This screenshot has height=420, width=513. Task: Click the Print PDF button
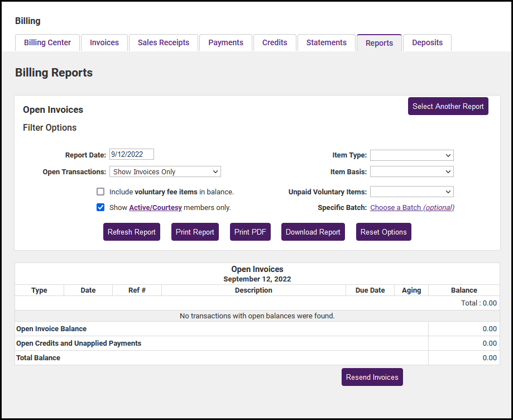coord(250,232)
